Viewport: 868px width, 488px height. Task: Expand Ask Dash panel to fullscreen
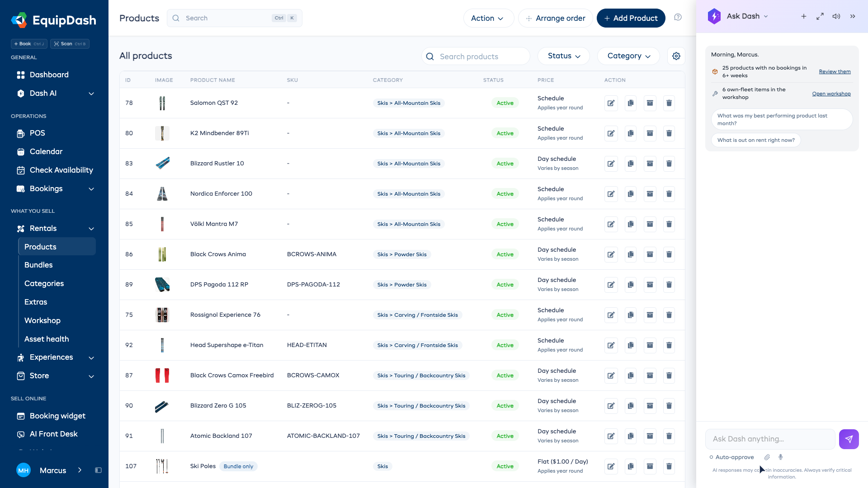pos(820,16)
